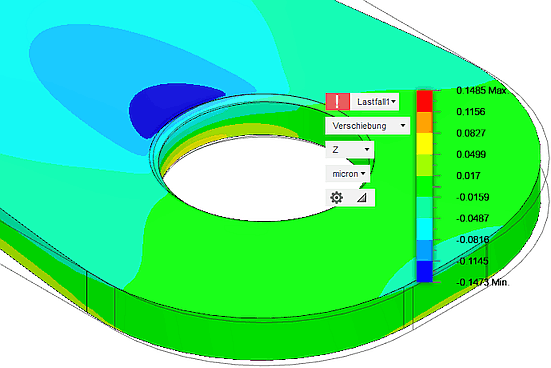Click the orange legend color band
This screenshot has height=368, width=551.
424,123
